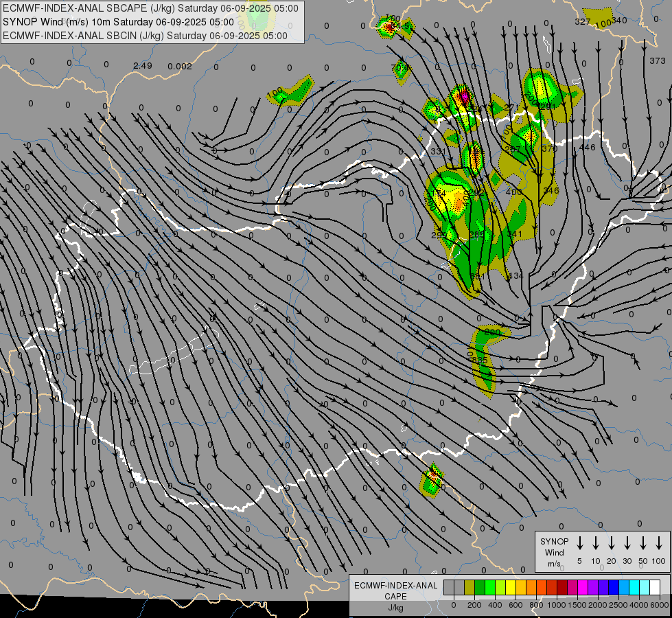Viewport: 672px width, 618px height.
Task: Click the 800 tick label in legend
Action: (537, 605)
